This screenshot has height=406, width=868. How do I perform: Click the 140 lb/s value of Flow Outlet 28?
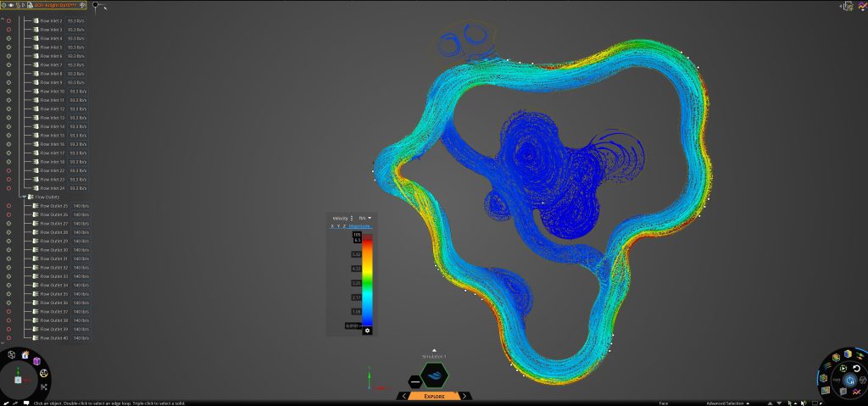pyautogui.click(x=81, y=232)
